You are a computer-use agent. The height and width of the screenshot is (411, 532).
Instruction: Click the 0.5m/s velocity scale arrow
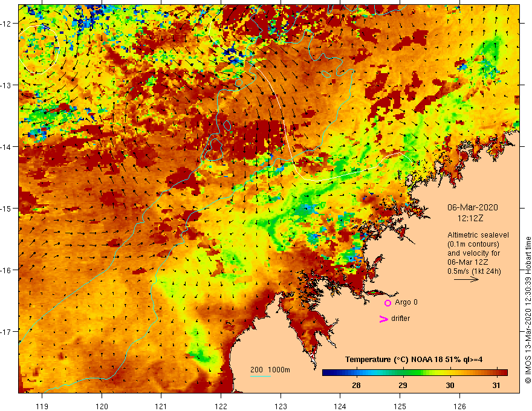coord(466,279)
